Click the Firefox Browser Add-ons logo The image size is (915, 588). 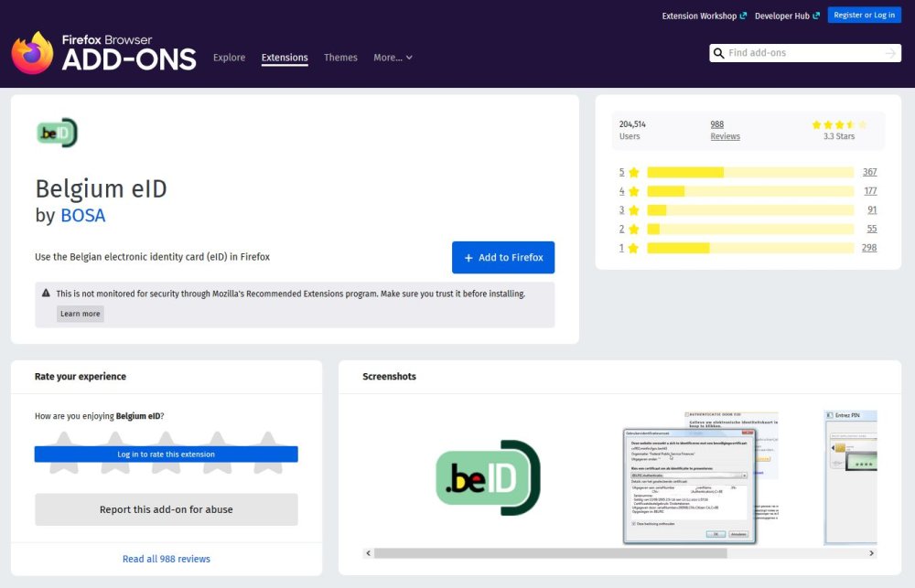(104, 52)
